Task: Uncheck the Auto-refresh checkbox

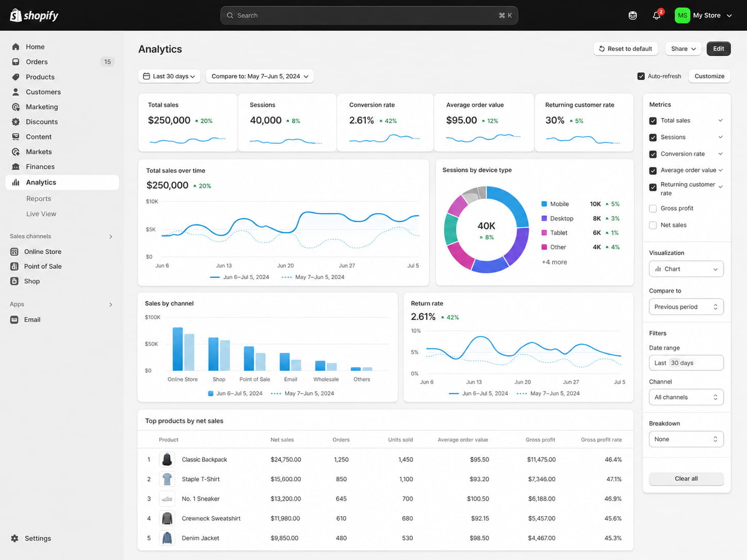Action: pyautogui.click(x=641, y=76)
